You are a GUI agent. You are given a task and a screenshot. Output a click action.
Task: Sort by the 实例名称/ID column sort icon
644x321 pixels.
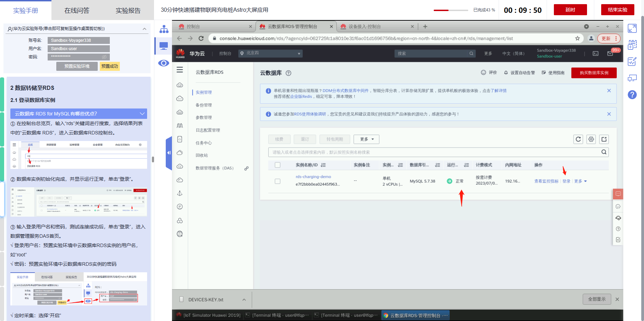323,165
